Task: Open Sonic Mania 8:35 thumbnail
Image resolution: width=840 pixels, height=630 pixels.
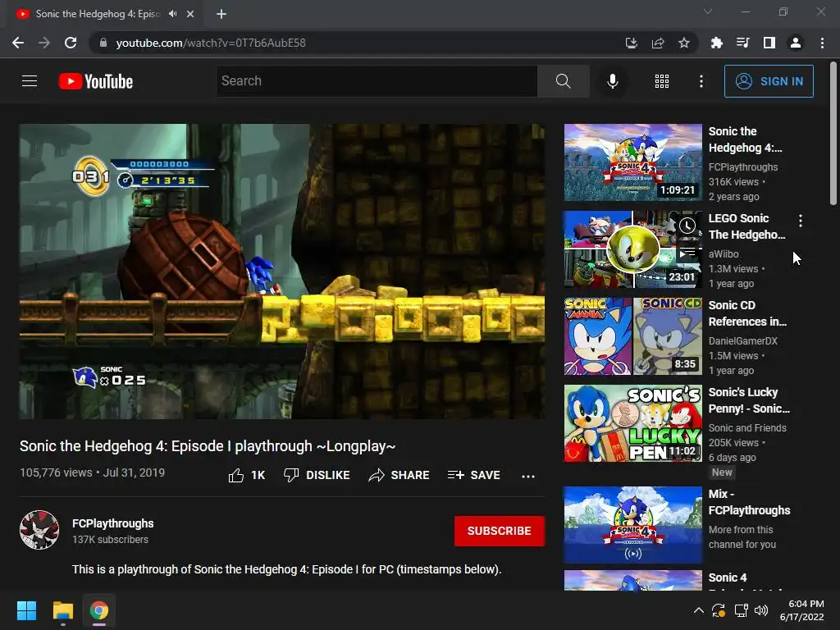Action: [632, 336]
